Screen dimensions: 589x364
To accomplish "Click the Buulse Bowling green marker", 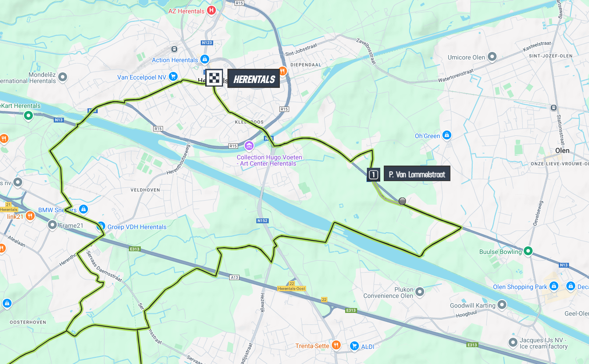I will [x=528, y=251].
